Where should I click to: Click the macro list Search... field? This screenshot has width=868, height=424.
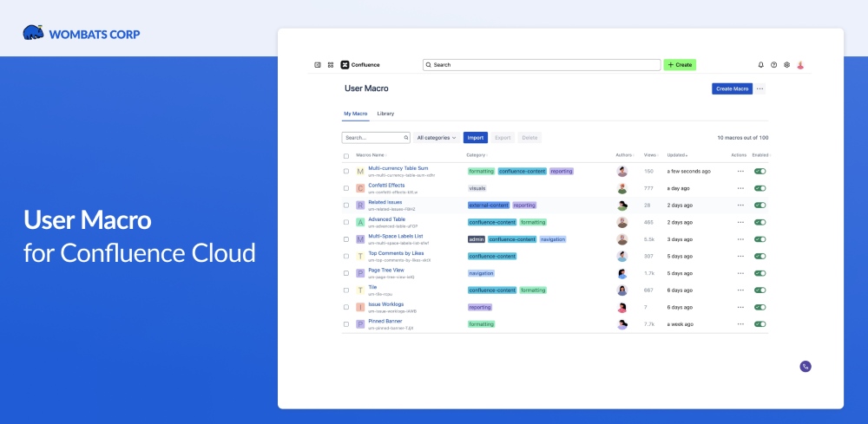(x=376, y=138)
